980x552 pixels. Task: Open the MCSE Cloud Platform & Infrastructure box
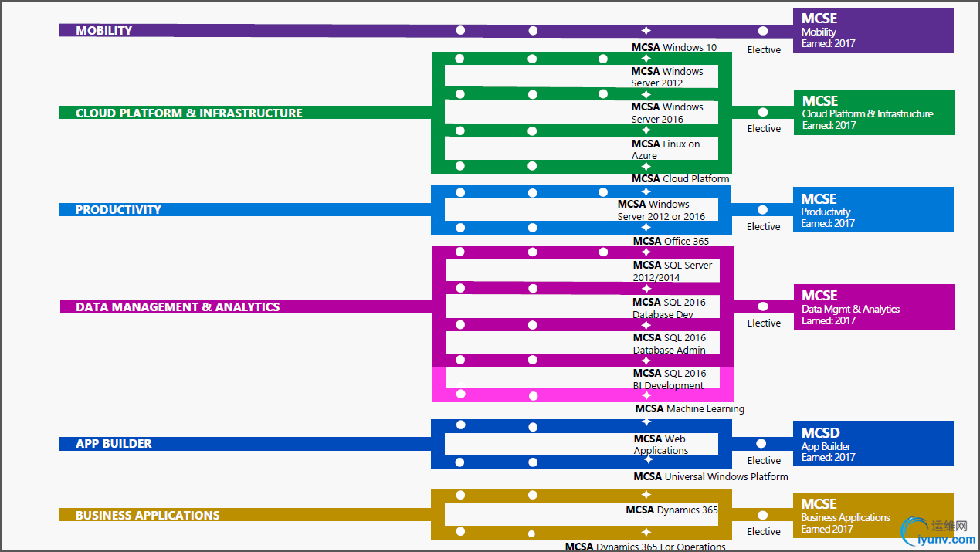pyautogui.click(x=873, y=113)
